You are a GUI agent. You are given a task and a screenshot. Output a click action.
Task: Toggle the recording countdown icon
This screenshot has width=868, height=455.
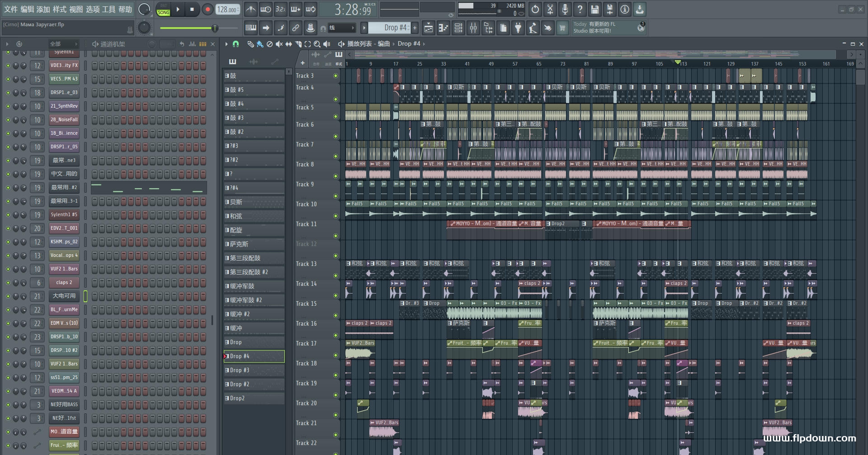[x=281, y=9]
